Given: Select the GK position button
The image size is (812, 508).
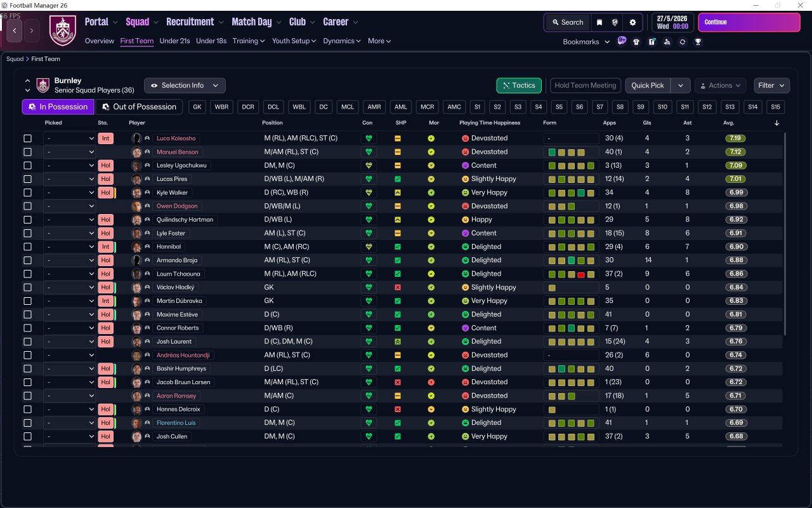Looking at the screenshot, I should 197,107.
